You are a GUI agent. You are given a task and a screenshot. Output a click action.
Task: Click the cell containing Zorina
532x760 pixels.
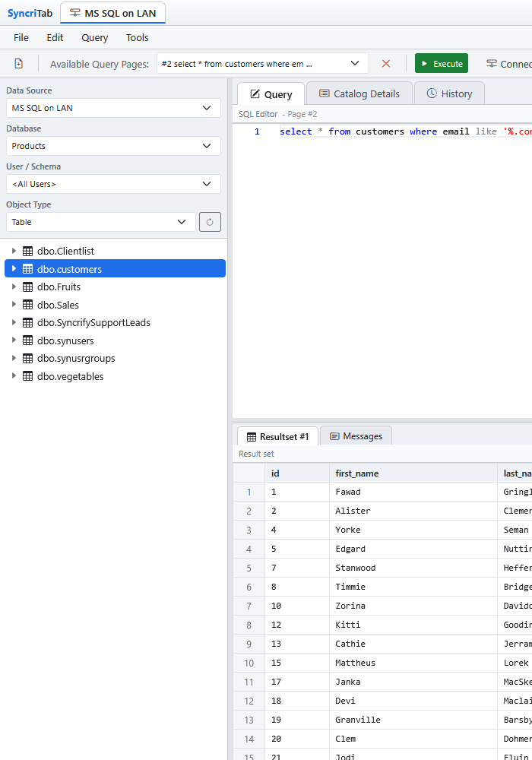[413, 606]
